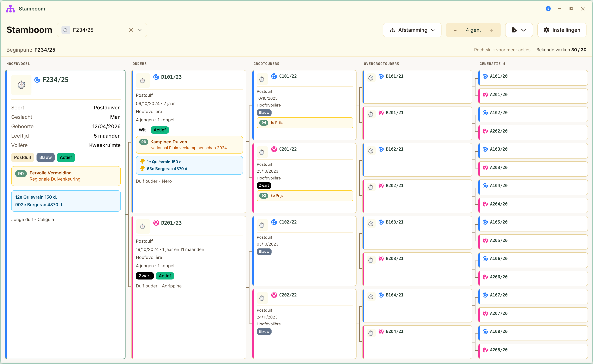The width and height of the screenshot is (593, 364).
Task: Click the female icon beside C201/22
Action: click(x=274, y=149)
